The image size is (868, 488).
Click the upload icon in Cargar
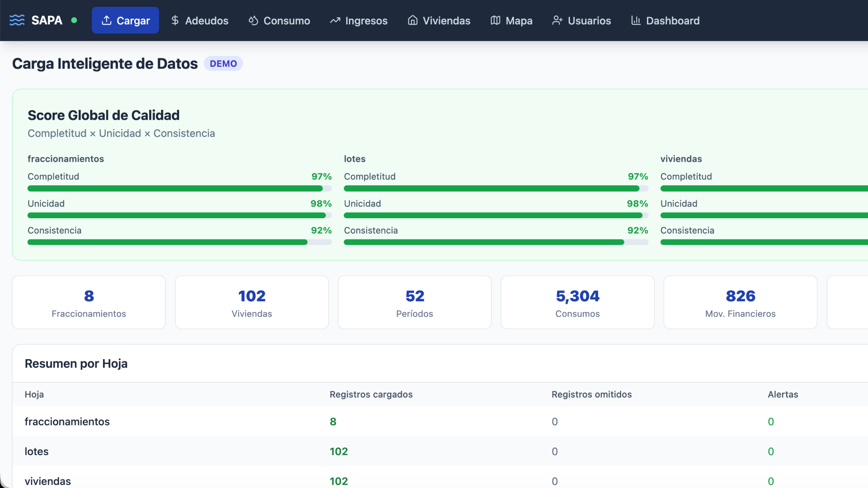pyautogui.click(x=107, y=20)
